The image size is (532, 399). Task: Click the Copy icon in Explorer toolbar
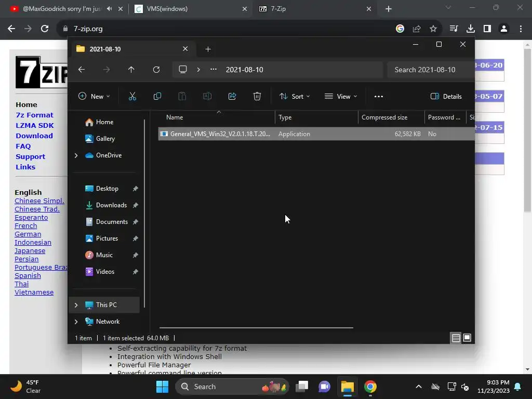click(x=157, y=96)
